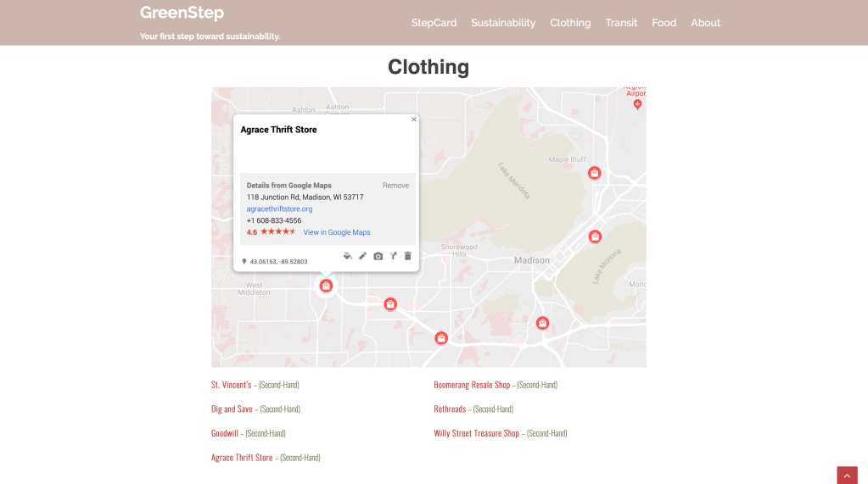The image size is (868, 484).
Task: Go to the Transit section
Action: click(621, 23)
